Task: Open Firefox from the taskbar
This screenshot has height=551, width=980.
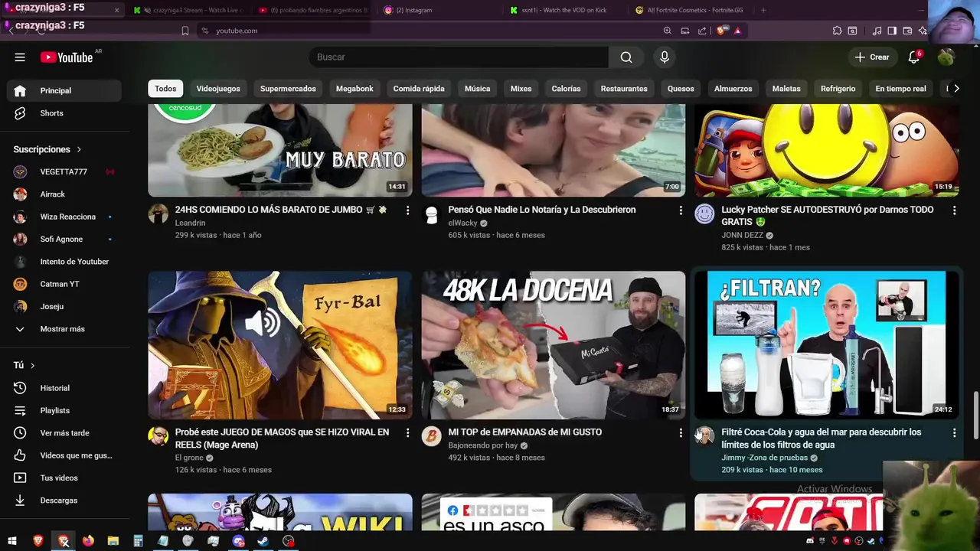Action: click(88, 541)
